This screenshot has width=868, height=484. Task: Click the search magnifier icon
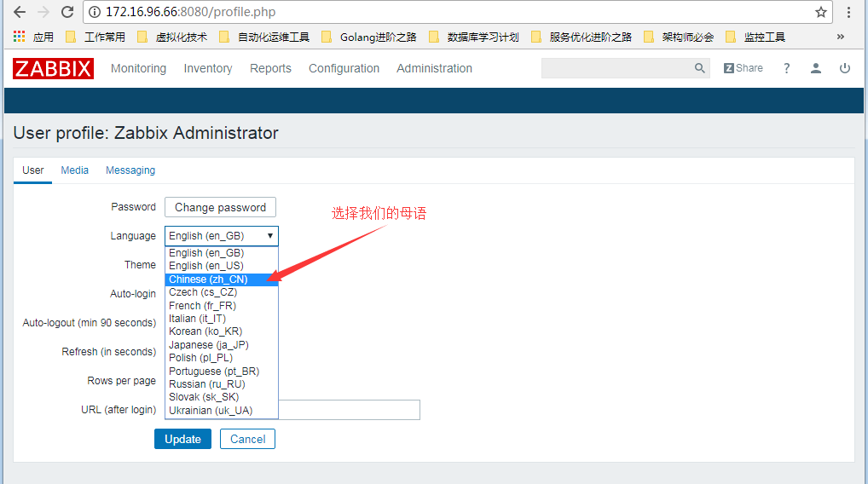[x=700, y=68]
